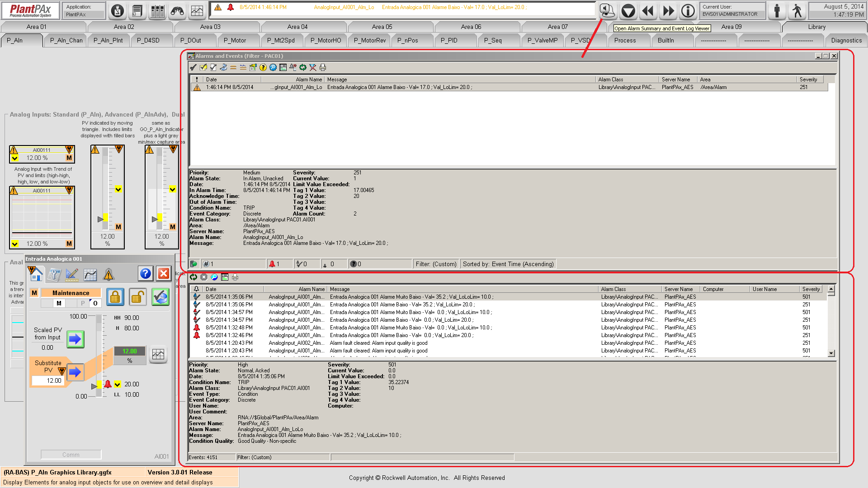Click the Comm status box in faceplate
Screen dimensions: 868x488
click(71, 455)
